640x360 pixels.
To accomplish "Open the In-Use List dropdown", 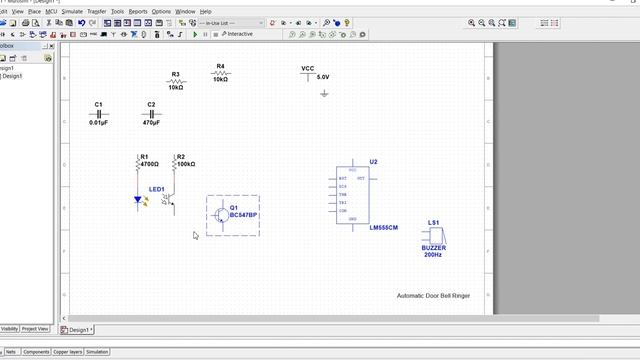I will pos(231,23).
